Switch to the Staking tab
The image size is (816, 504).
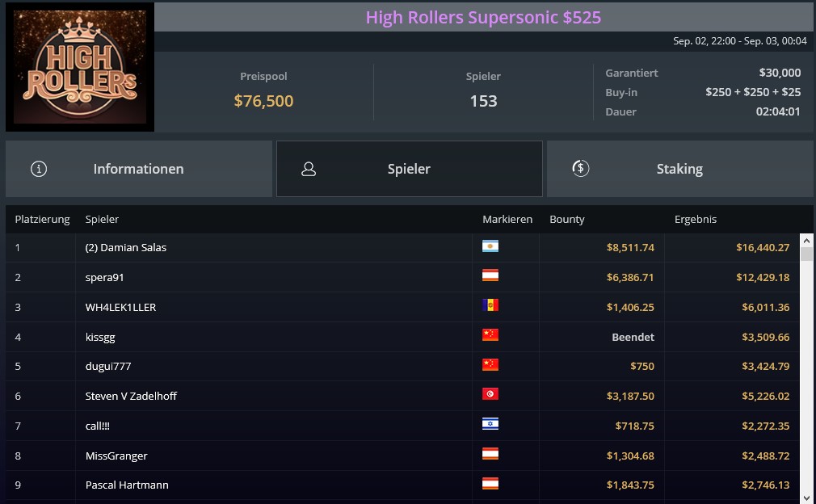coord(680,169)
